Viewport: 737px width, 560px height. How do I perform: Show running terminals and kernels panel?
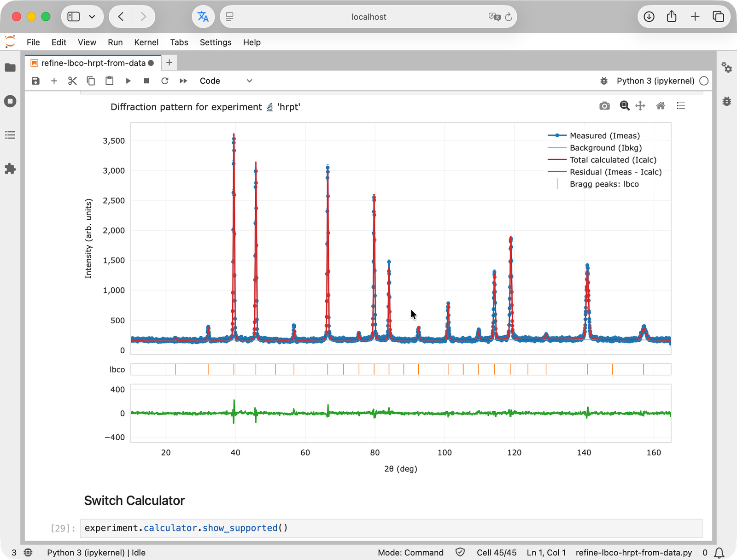tap(10, 101)
